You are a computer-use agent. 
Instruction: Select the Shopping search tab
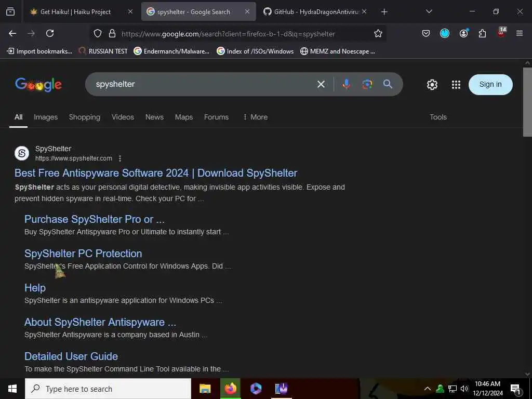pyautogui.click(x=85, y=117)
